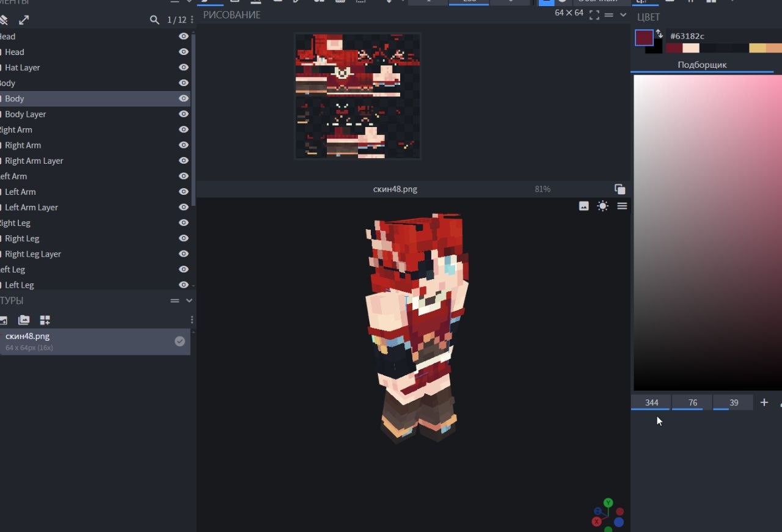Click the value field showing 39
Image resolution: width=782 pixels, height=532 pixels.
pos(733,403)
